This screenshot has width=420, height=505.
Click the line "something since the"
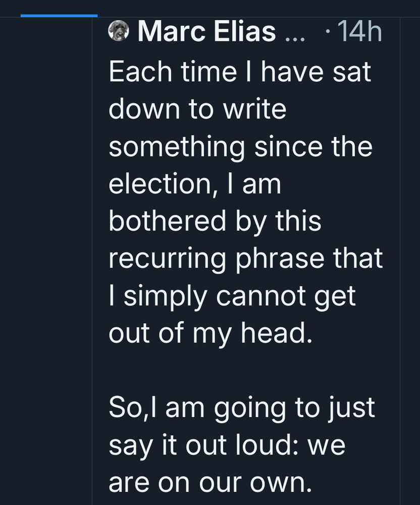click(x=241, y=146)
